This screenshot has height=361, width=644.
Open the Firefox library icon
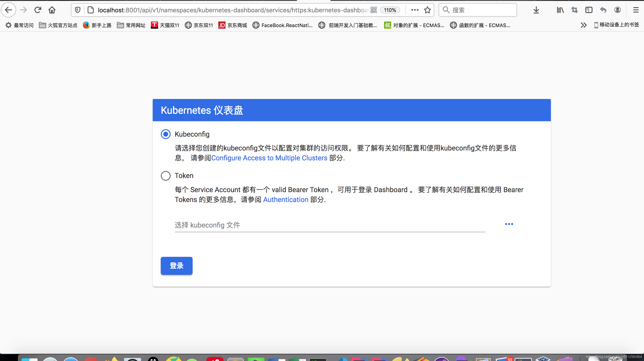(560, 10)
